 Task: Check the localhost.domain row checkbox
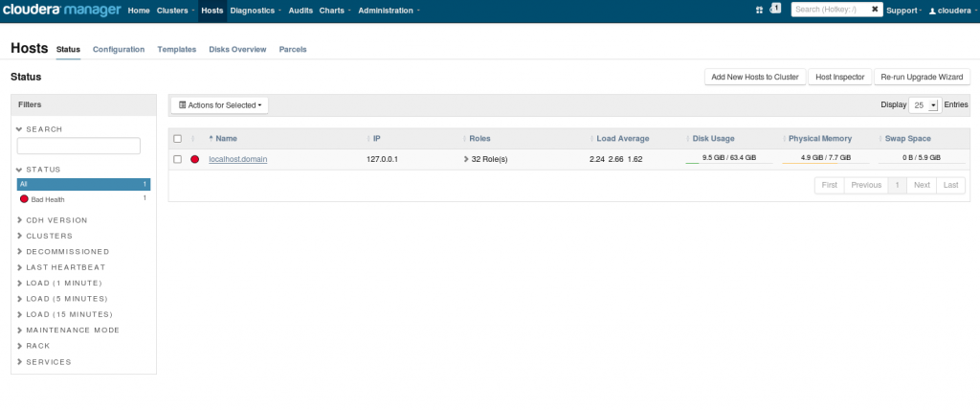tap(177, 160)
